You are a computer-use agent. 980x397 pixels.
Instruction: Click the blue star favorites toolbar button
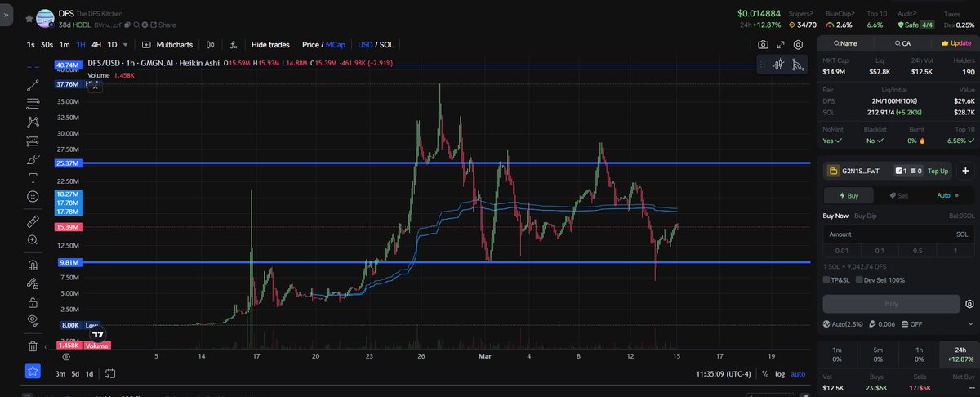pos(33,371)
